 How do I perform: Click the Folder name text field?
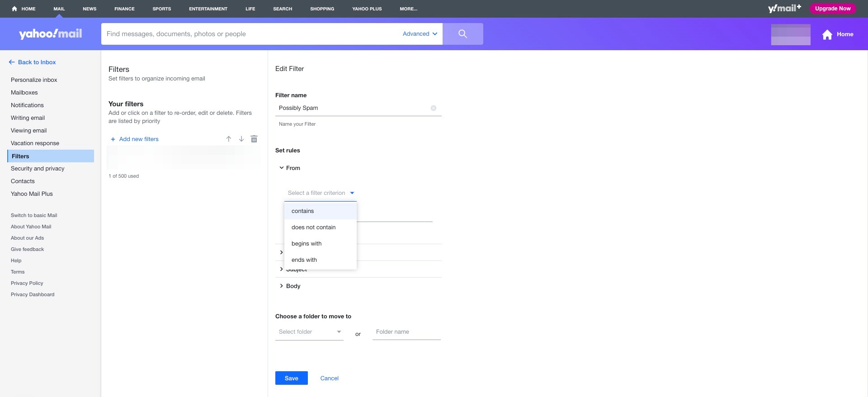click(x=406, y=332)
